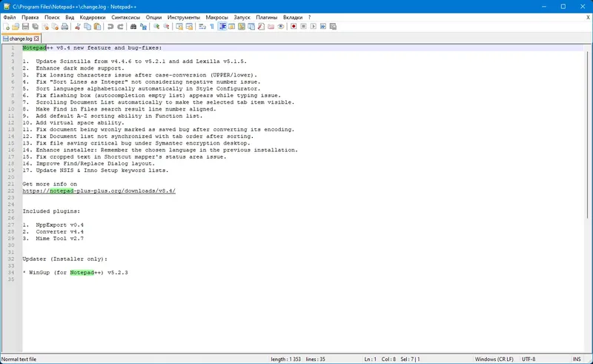
Task: Select the change.log tab
Action: tap(21, 39)
